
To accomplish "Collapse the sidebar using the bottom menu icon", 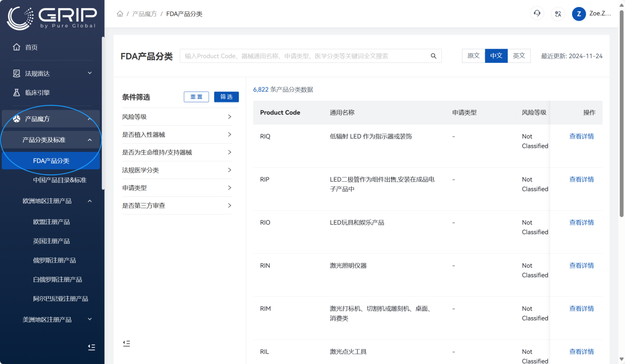I will 92,347.
